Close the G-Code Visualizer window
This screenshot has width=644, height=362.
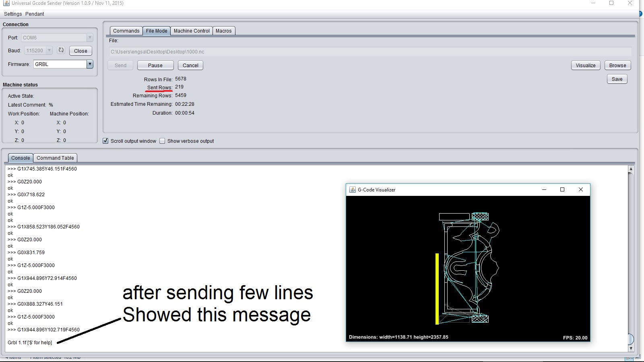[x=580, y=189]
